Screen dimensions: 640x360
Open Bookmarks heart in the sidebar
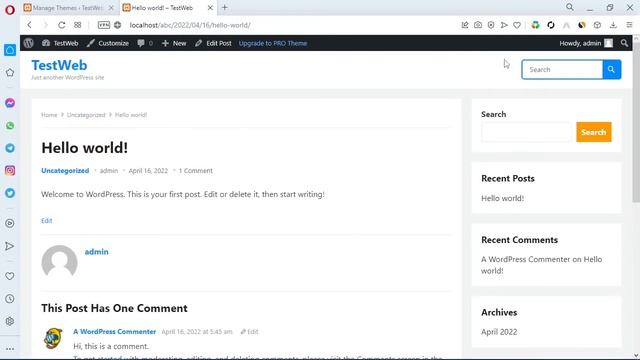point(10,276)
